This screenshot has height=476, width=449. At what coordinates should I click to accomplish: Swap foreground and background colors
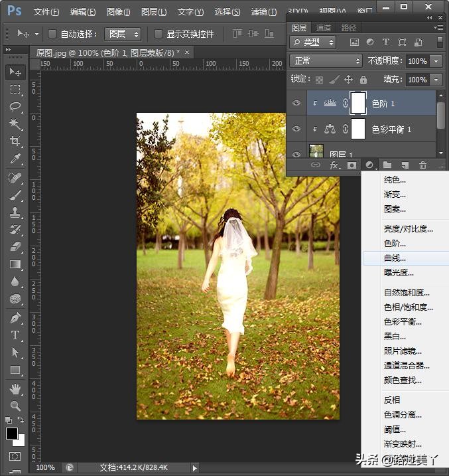21,420
